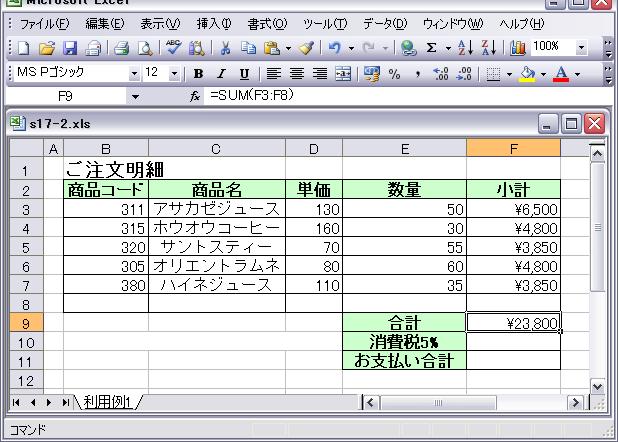Viewport: 618px width, 442px height.
Task: Open the borders dropdown arrow
Action: 509,74
